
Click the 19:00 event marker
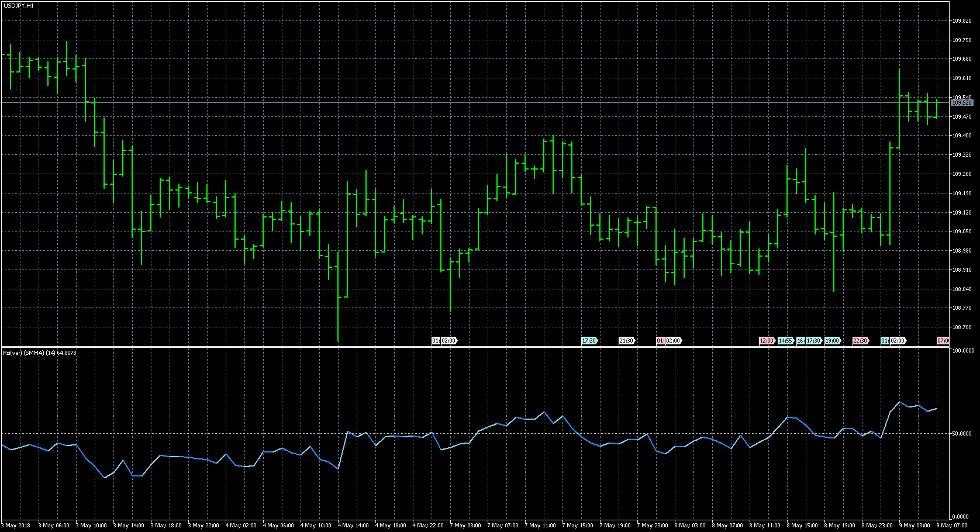pos(832,341)
